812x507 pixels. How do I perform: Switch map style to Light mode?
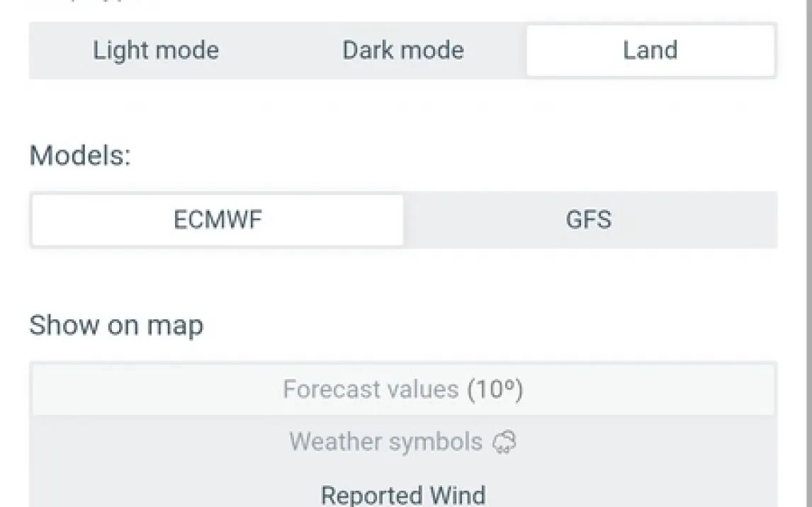pyautogui.click(x=156, y=50)
